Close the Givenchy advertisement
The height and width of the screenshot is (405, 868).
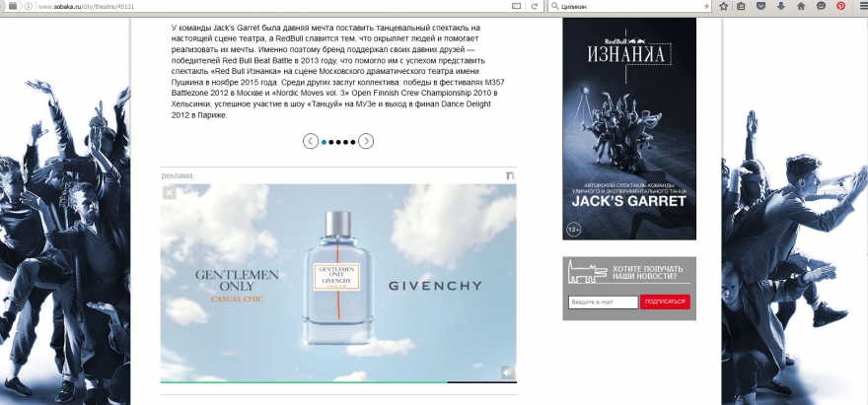(169, 193)
